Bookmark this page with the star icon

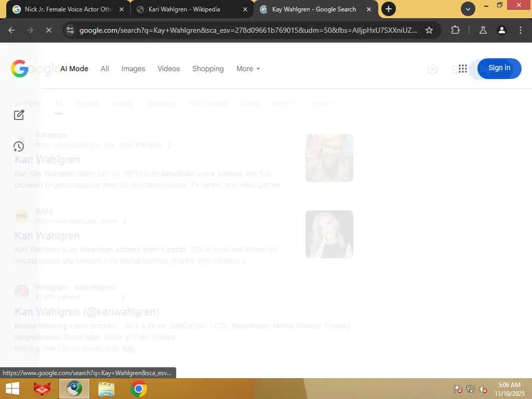pos(429,30)
